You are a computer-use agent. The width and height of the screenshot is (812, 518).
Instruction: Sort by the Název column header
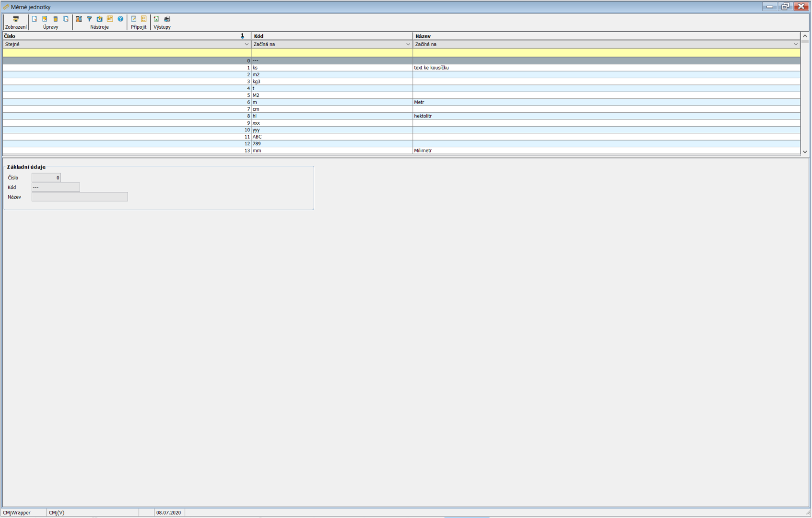click(x=606, y=36)
